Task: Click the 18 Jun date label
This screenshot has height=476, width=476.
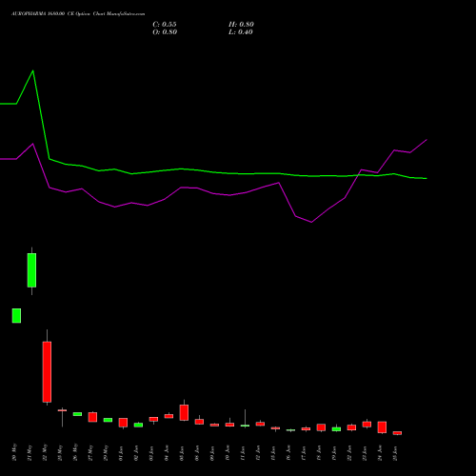Action: point(319,453)
